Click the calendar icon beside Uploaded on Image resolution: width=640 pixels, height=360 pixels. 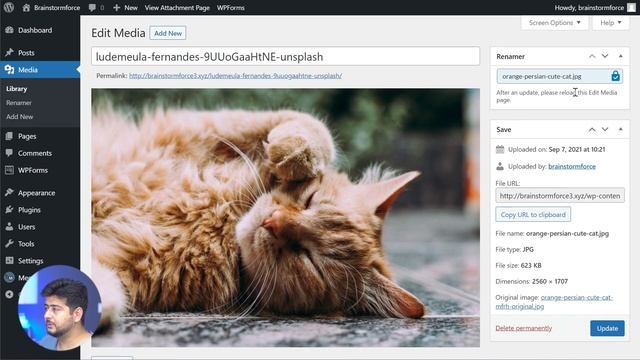[500, 149]
